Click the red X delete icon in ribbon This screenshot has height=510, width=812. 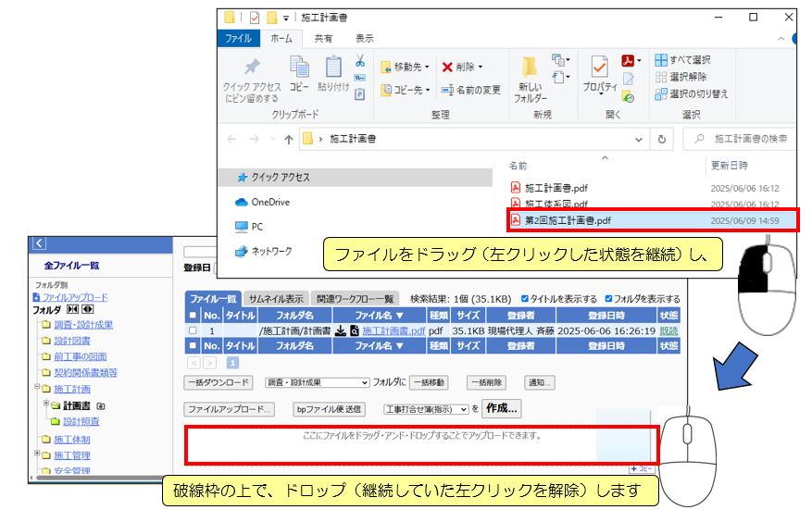pos(447,67)
